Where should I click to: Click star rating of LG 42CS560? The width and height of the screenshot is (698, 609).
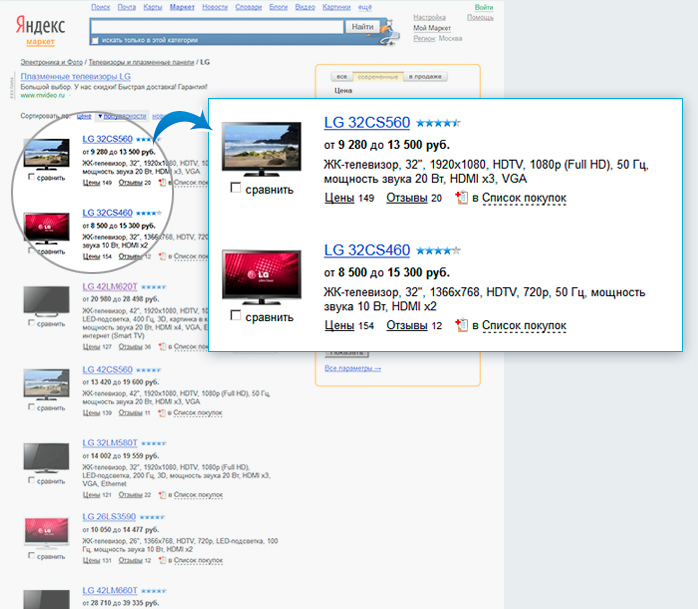(148, 370)
